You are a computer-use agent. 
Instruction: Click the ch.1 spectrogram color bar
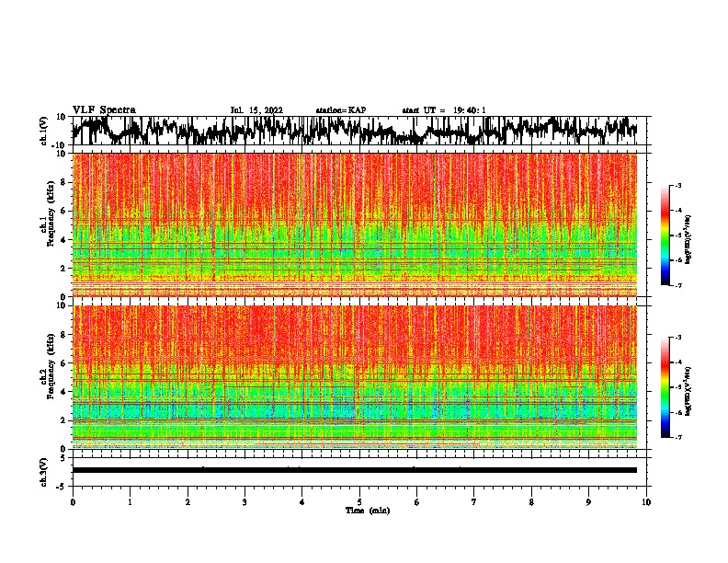[x=665, y=236]
